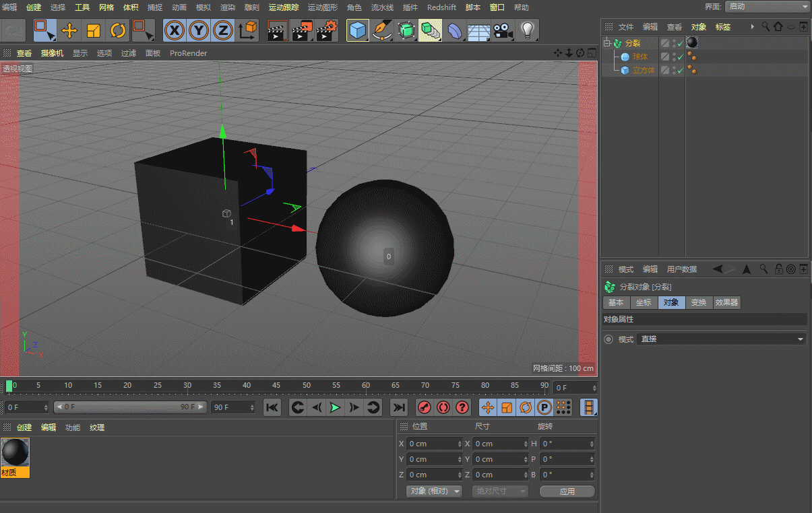Open the 运动图形 menu

coord(322,7)
